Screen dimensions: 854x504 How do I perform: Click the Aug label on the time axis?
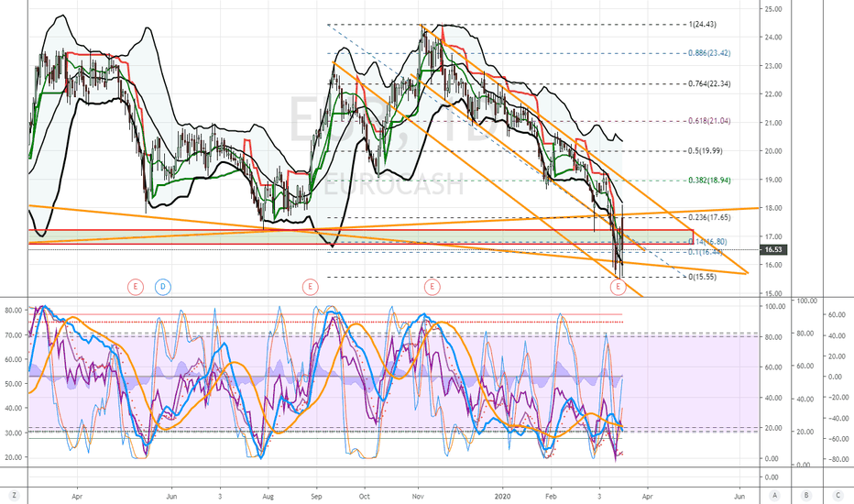(268, 497)
